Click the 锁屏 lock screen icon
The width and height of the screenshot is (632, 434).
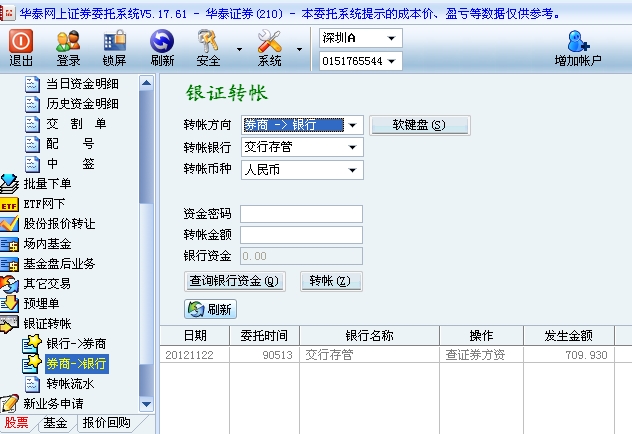[x=114, y=48]
